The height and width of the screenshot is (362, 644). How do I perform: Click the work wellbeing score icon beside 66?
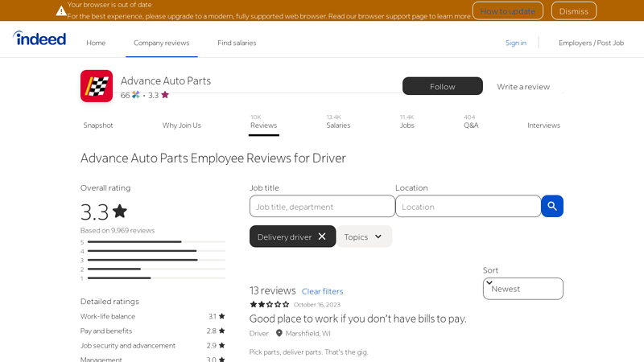135,95
